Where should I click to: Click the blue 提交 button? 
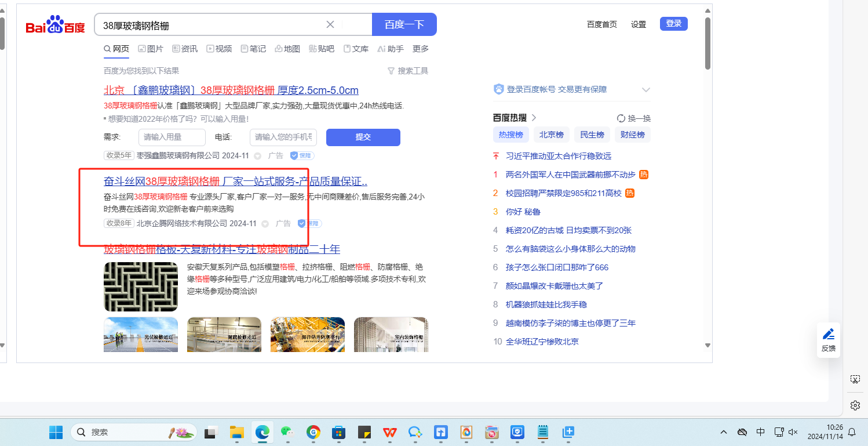click(363, 137)
